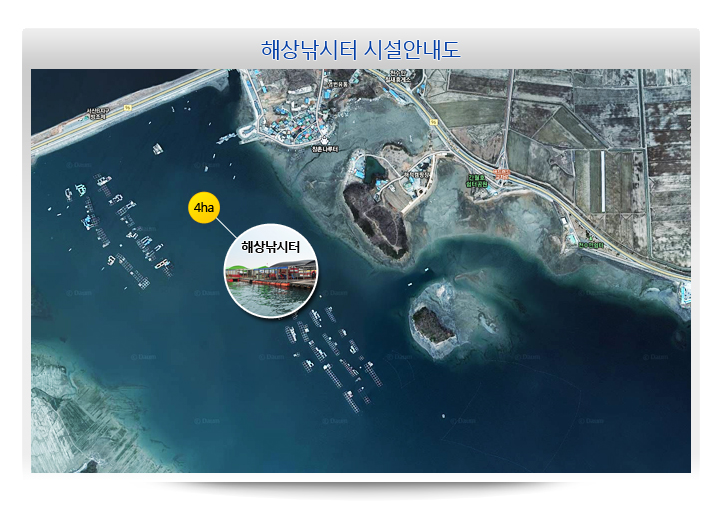Click the 해상낚시터 label inside the circle
Screen dimensions: 720x530
[x=271, y=246]
